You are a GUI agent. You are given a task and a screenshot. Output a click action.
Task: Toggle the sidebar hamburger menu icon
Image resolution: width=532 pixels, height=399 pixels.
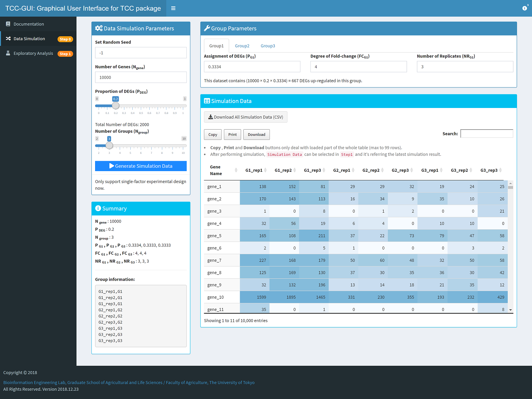pyautogui.click(x=173, y=8)
